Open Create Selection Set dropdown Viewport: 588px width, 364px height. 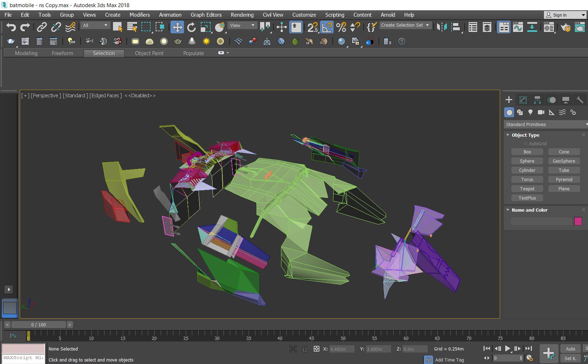(x=405, y=25)
